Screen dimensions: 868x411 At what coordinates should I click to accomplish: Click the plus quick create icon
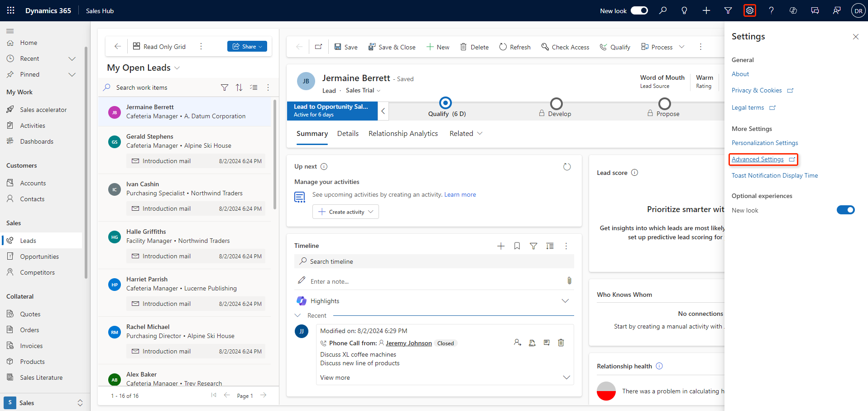706,10
